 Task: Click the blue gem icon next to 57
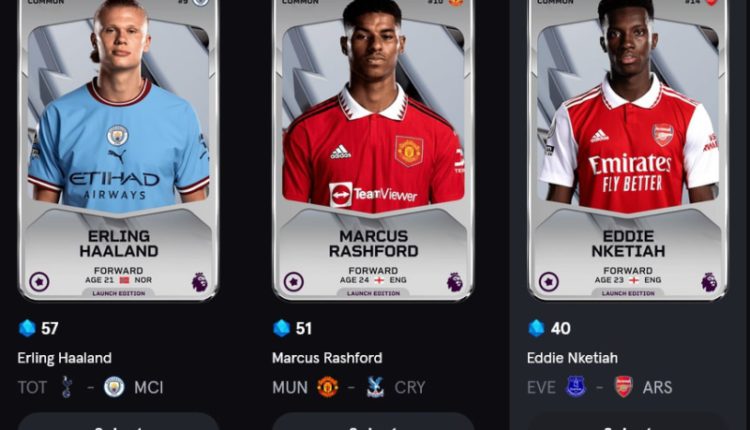click(27, 328)
